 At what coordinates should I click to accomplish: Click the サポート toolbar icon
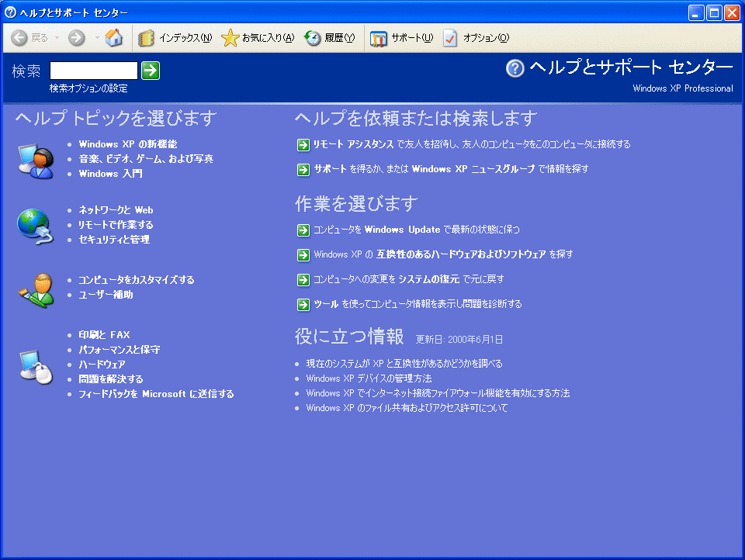click(379, 39)
